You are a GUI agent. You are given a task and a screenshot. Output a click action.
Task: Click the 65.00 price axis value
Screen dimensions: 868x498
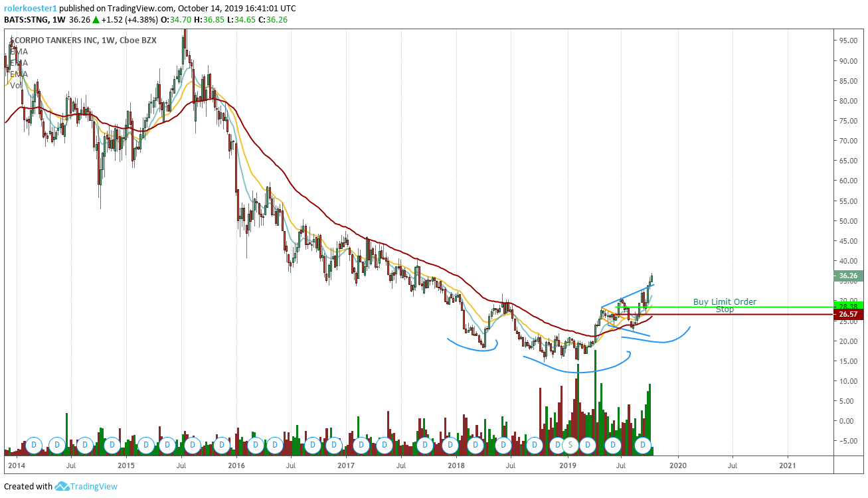point(849,161)
